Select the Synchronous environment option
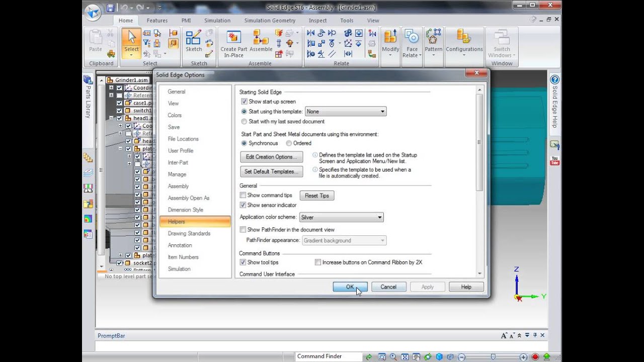This screenshot has height=362, width=644. pyautogui.click(x=244, y=143)
